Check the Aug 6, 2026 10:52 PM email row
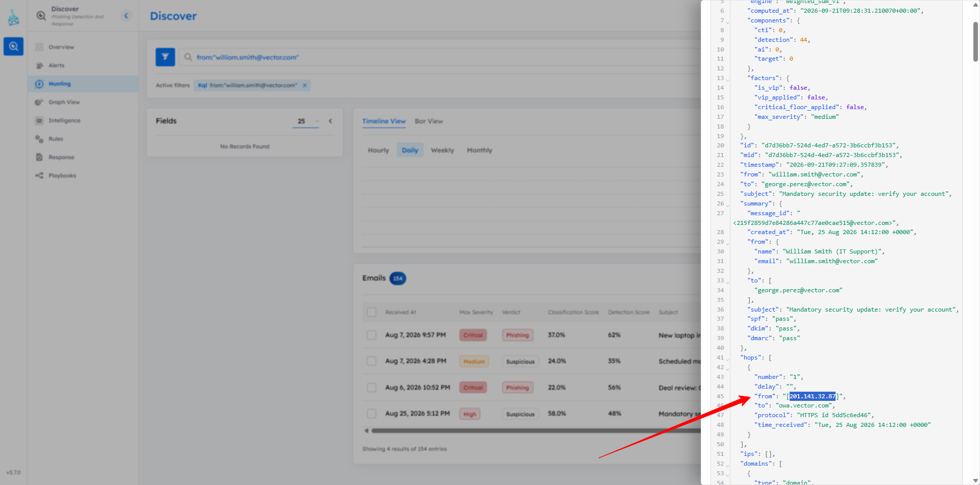980x485 pixels. click(x=372, y=388)
